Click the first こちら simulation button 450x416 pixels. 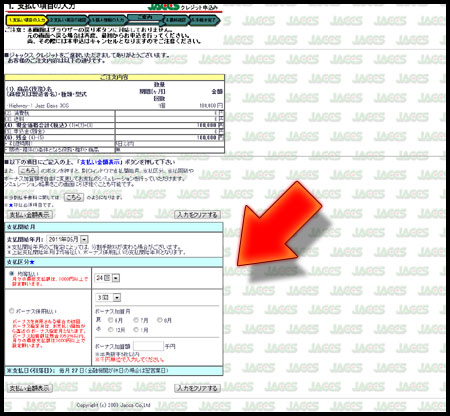click(28, 170)
